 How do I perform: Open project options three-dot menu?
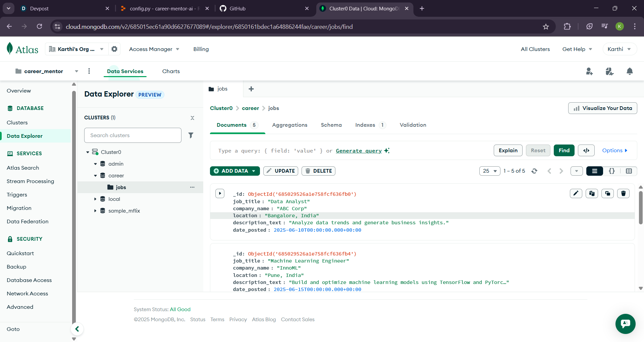coord(89,71)
